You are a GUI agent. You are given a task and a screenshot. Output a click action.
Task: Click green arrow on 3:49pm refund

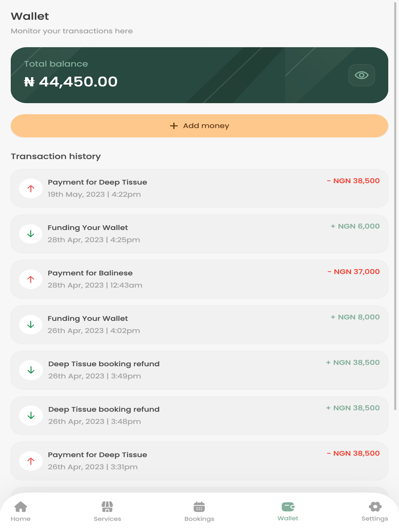point(31,370)
